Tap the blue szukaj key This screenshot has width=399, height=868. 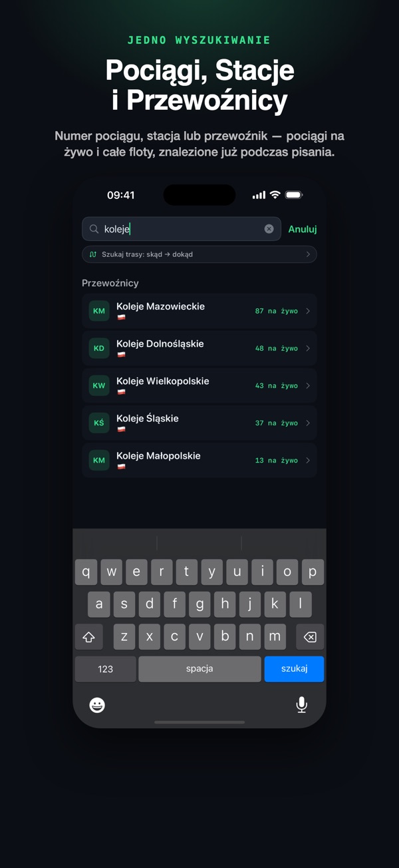[294, 669]
